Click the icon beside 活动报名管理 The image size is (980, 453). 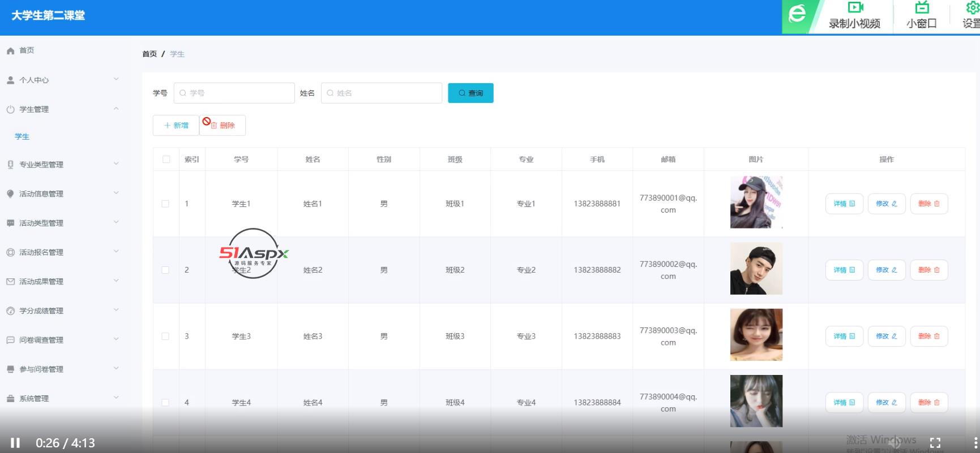[10, 253]
